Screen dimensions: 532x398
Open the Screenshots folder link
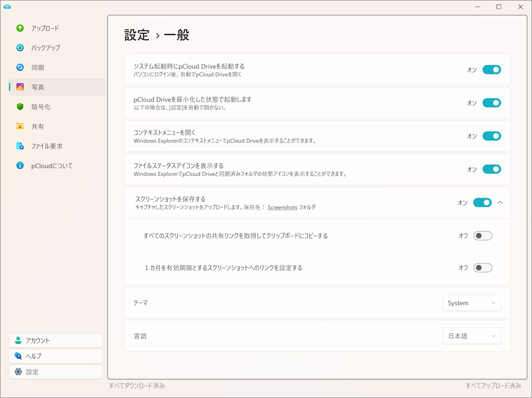[x=282, y=207]
